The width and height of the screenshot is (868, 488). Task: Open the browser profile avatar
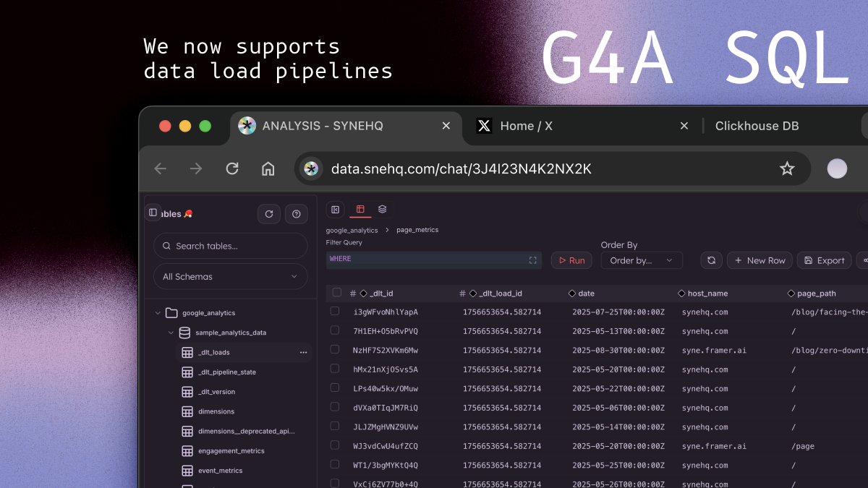(837, 168)
